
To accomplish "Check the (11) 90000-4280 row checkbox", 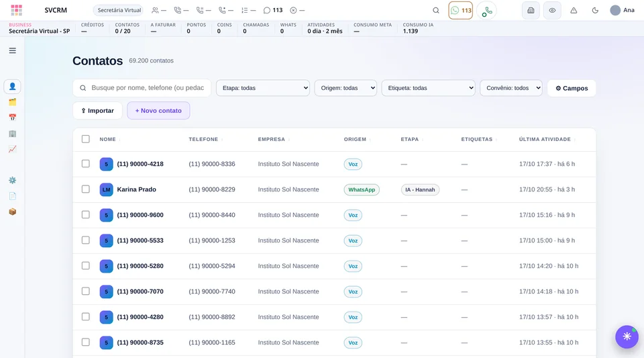I will tap(85, 316).
